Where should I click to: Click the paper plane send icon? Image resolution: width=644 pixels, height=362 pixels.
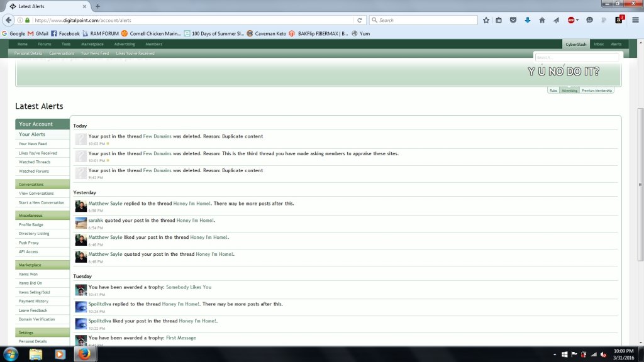556,20
